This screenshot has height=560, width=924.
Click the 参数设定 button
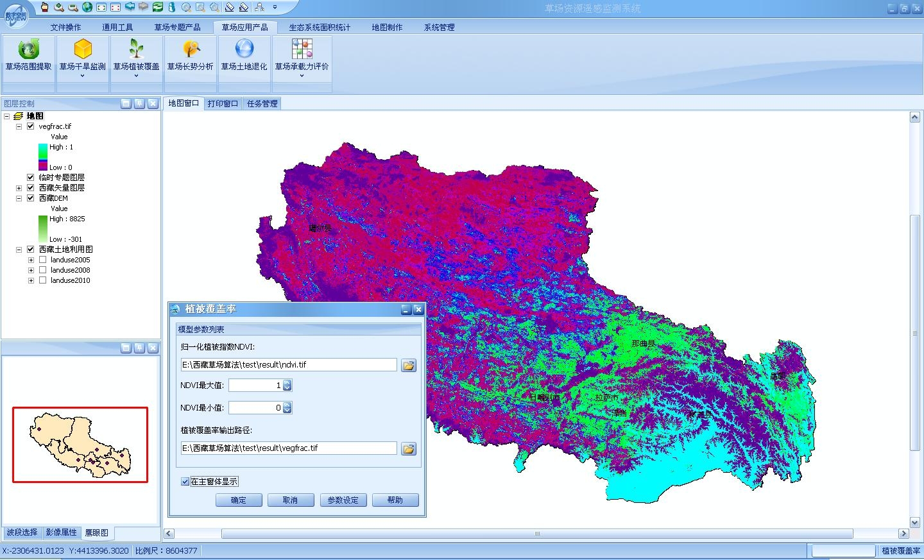coord(343,500)
